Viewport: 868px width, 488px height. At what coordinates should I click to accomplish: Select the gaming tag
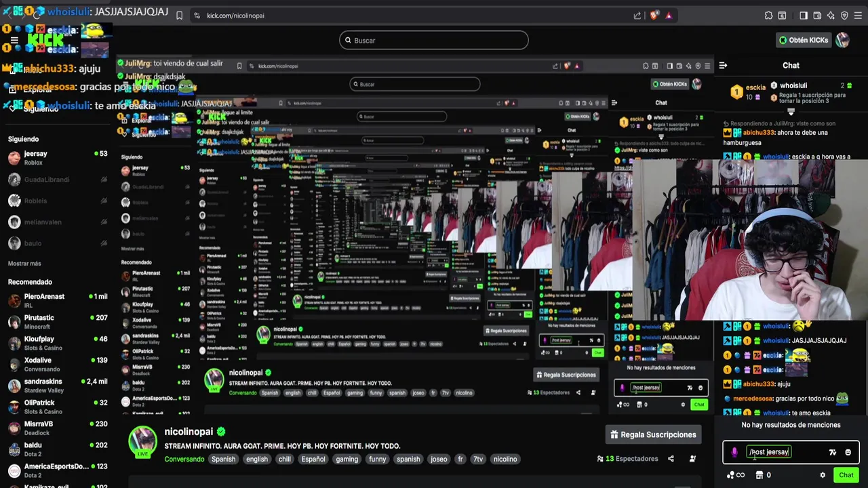coord(347,459)
